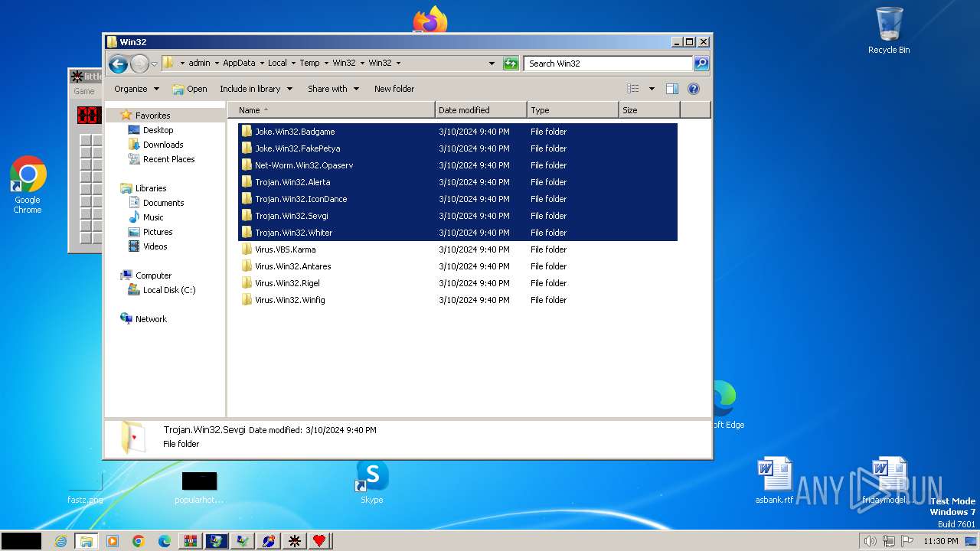This screenshot has width=980, height=551.
Task: Click the Change your view icon
Action: [x=633, y=89]
